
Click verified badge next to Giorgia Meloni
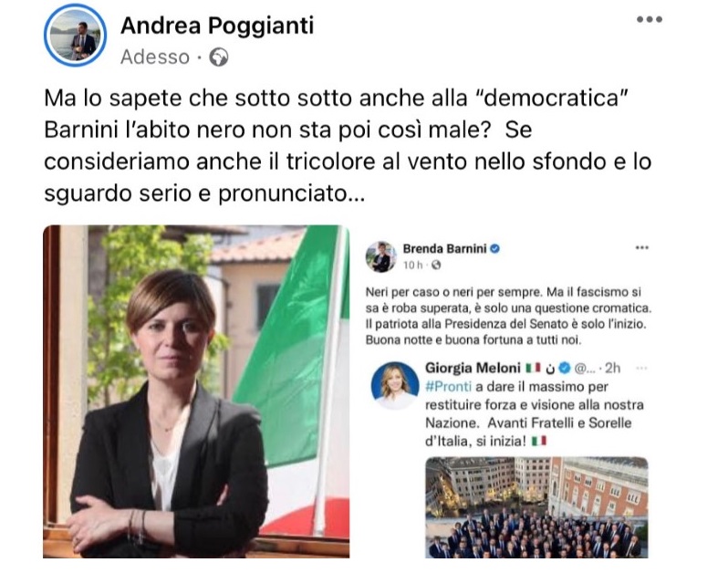coord(564,369)
